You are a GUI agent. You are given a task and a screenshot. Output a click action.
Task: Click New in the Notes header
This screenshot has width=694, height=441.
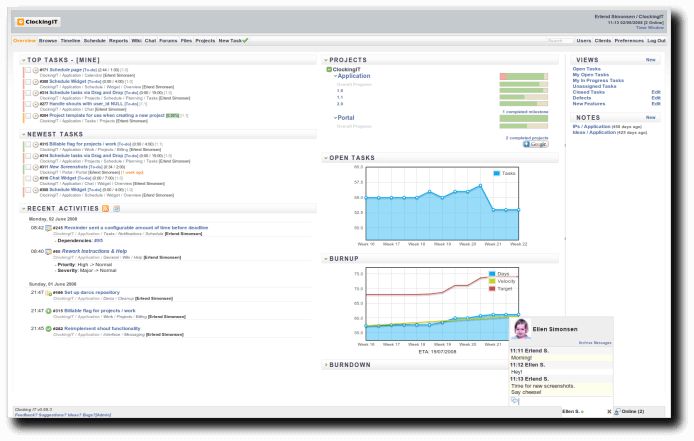[x=650, y=118]
